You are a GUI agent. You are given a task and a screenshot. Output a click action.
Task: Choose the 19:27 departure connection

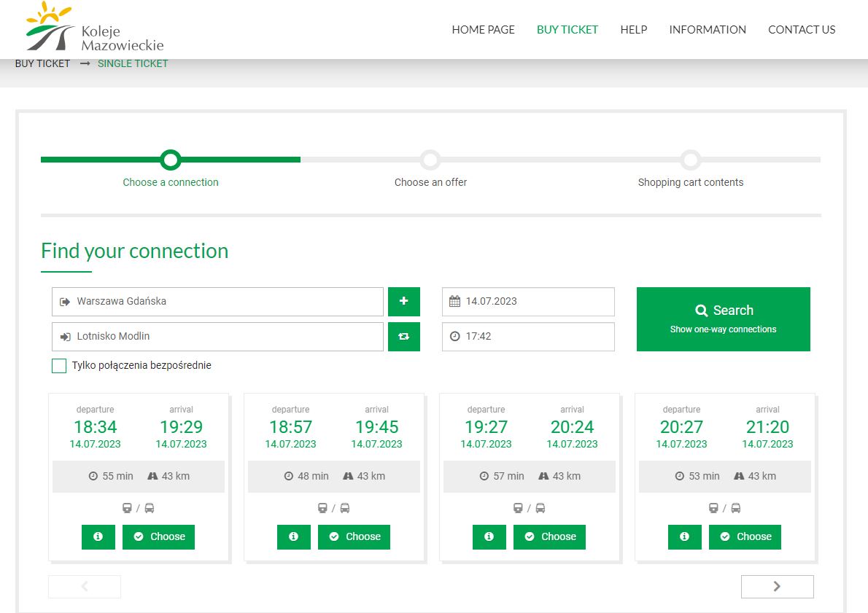(x=549, y=536)
